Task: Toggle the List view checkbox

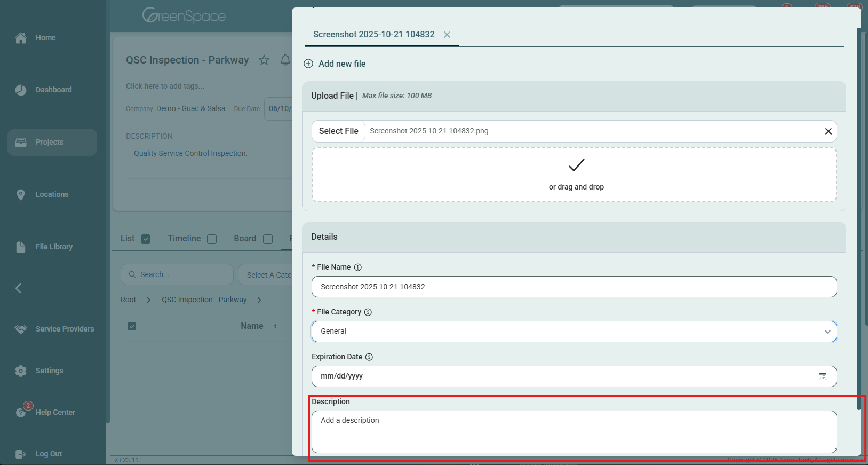Action: click(x=146, y=239)
